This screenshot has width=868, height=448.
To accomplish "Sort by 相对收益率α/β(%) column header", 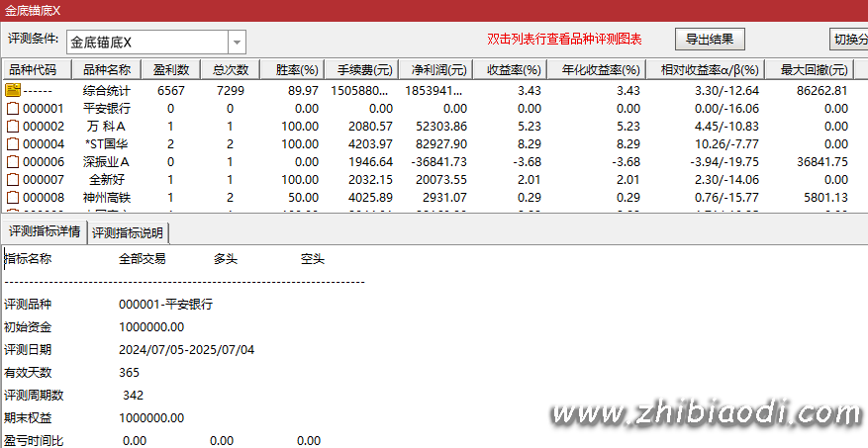I will 706,69.
